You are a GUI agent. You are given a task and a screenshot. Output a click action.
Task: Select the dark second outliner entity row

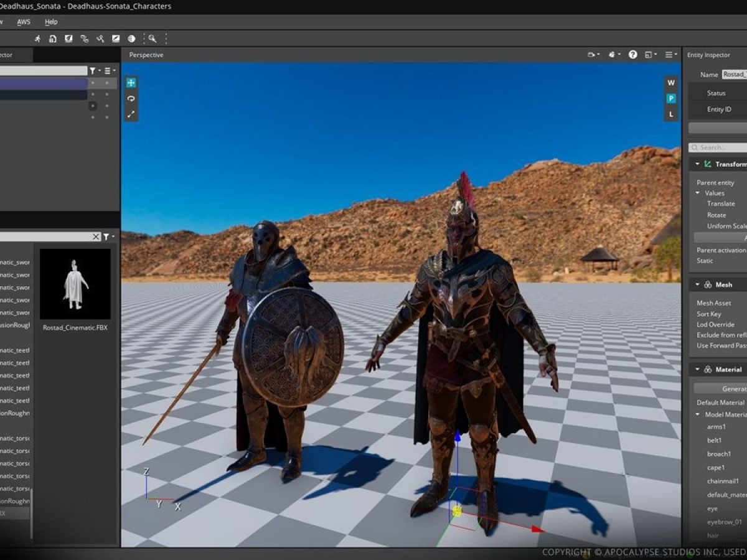pos(44,95)
